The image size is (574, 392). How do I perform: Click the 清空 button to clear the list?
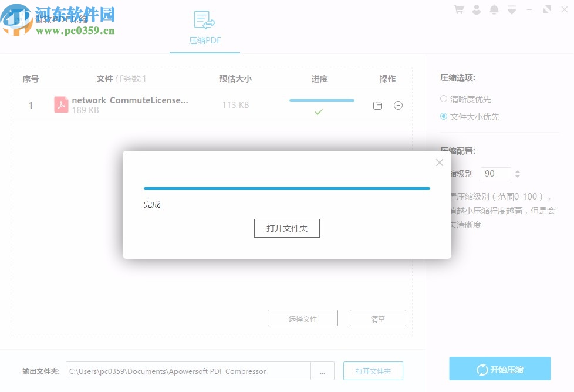tap(377, 317)
